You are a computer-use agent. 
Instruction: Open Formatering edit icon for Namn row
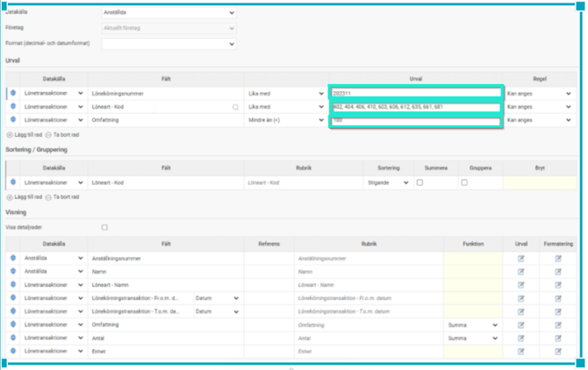pos(558,274)
